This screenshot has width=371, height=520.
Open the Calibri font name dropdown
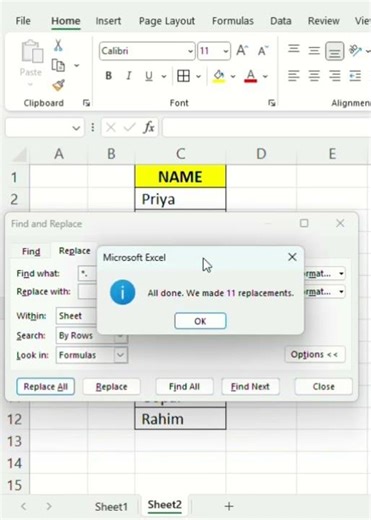(x=190, y=51)
